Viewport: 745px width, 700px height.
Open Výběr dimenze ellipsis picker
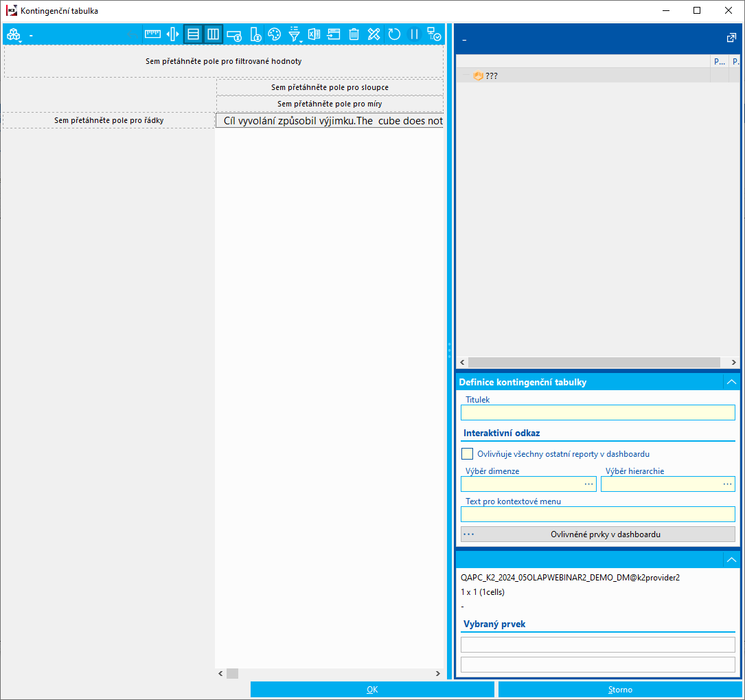coord(588,484)
